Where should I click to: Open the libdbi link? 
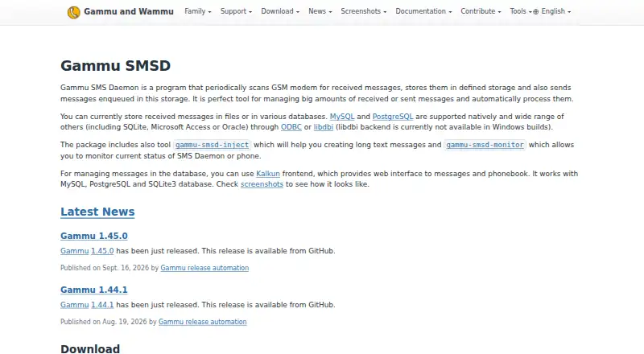(x=324, y=127)
